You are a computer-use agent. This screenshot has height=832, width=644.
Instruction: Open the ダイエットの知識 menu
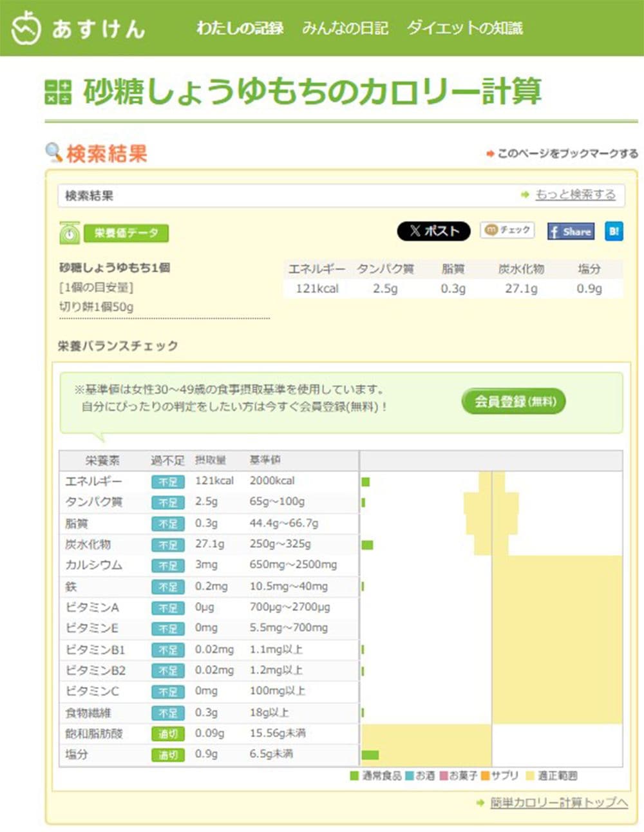pos(464,28)
